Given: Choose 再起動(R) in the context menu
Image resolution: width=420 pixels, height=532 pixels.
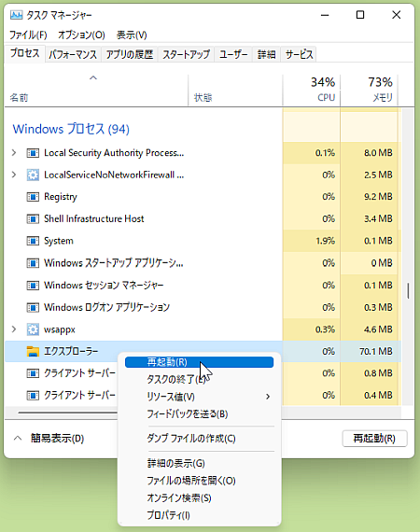Looking at the screenshot, I should [199, 362].
